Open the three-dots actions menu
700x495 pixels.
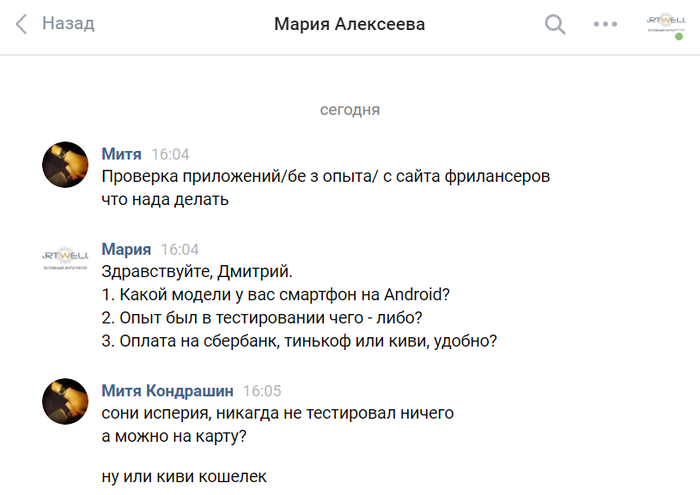[605, 24]
